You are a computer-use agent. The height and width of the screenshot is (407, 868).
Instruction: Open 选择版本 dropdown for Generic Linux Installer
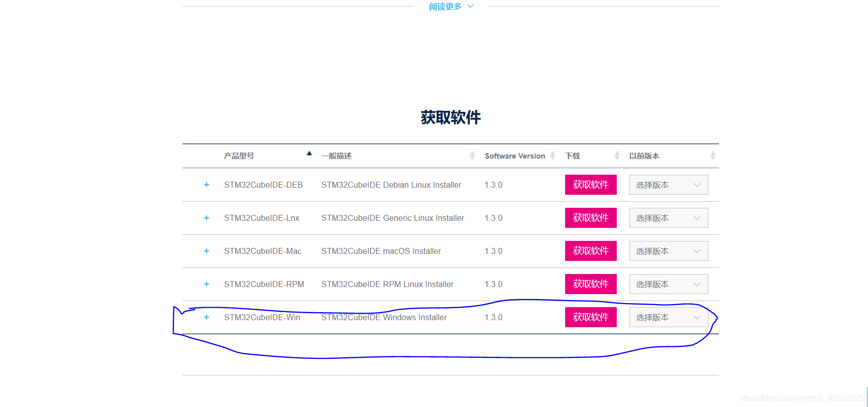668,218
